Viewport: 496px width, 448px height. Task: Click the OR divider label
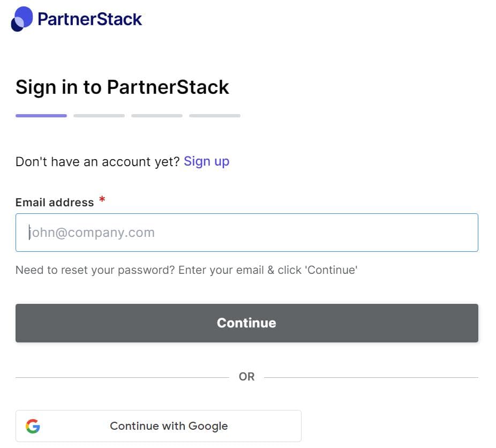tap(246, 377)
